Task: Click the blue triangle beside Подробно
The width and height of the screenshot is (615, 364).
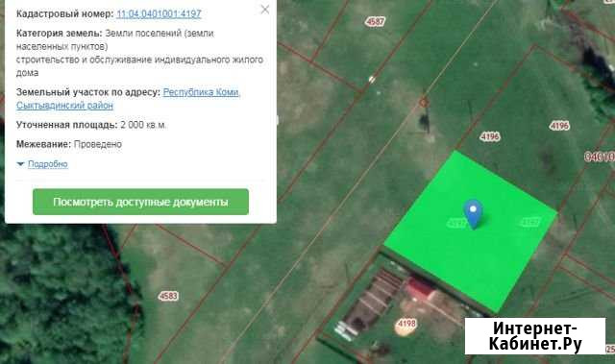Action: pos(20,164)
